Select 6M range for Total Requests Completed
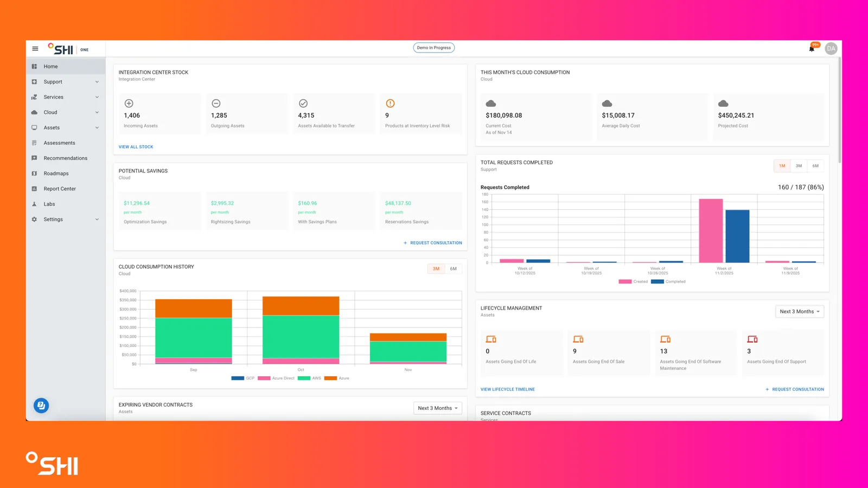Viewport: 868px width, 488px height. (x=815, y=166)
